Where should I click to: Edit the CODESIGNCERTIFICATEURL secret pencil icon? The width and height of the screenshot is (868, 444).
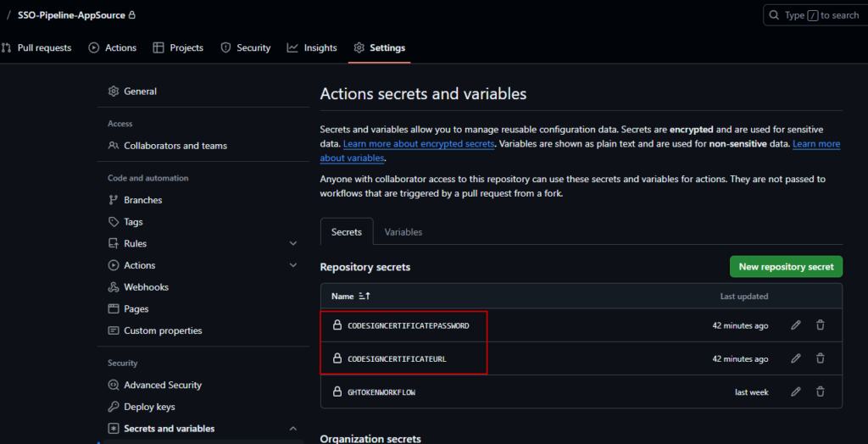795,358
